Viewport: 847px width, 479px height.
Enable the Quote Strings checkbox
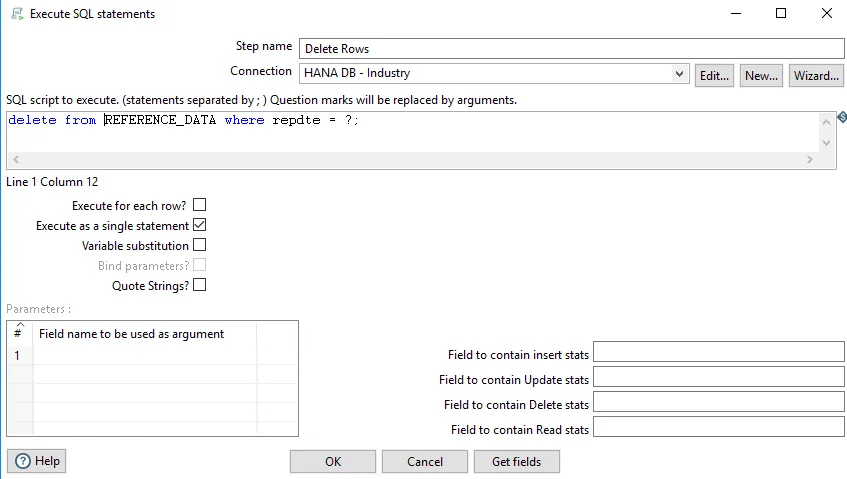coord(199,285)
